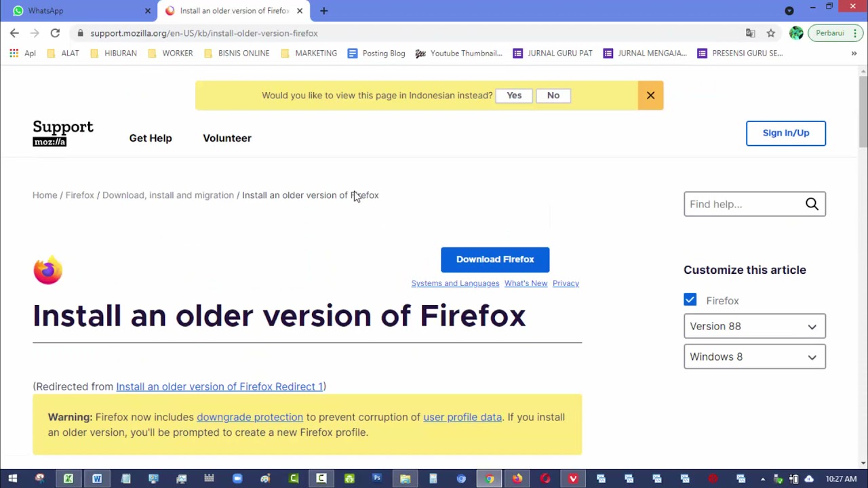Open the WORKER bookmark folder

[170, 53]
